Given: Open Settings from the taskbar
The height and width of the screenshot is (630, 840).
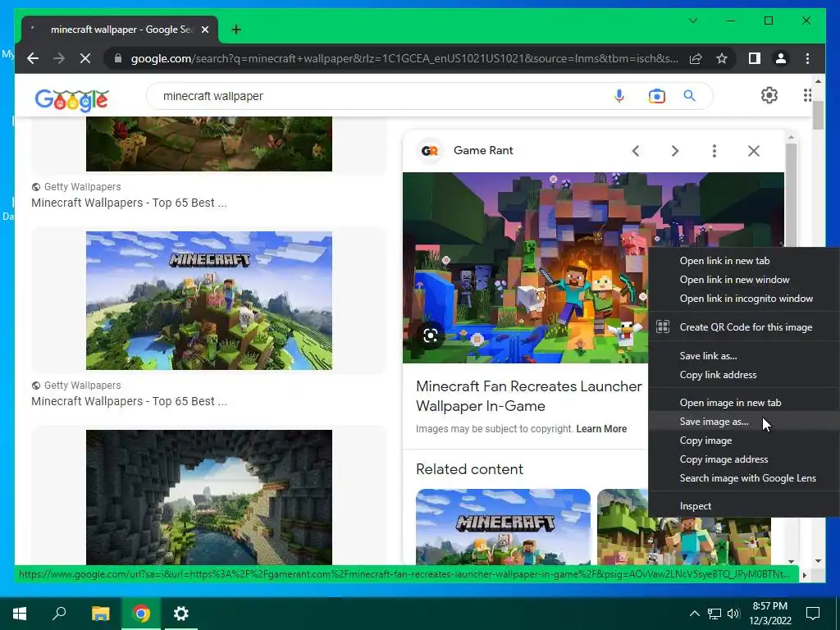Looking at the screenshot, I should [x=181, y=614].
